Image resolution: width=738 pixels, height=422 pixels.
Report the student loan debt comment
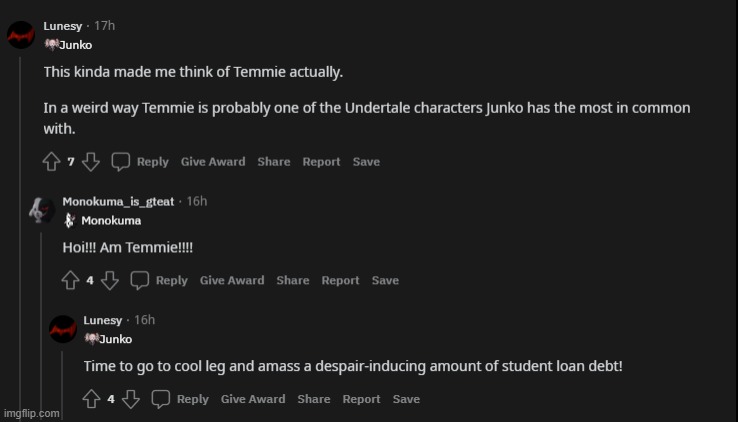tap(361, 400)
